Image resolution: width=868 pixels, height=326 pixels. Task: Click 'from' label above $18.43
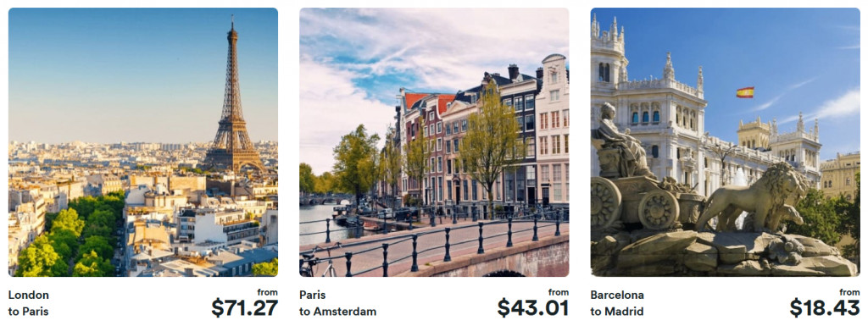850,292
